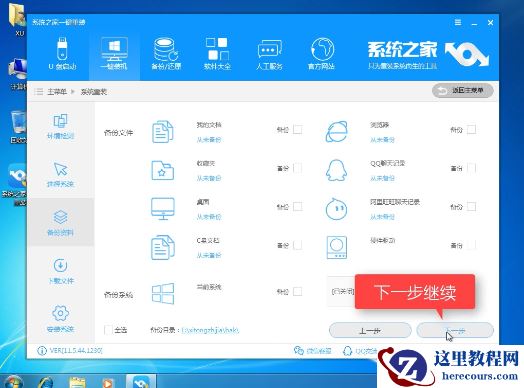Click the QQ penguin icon
This screenshot has width=524, height=388.
click(x=337, y=170)
